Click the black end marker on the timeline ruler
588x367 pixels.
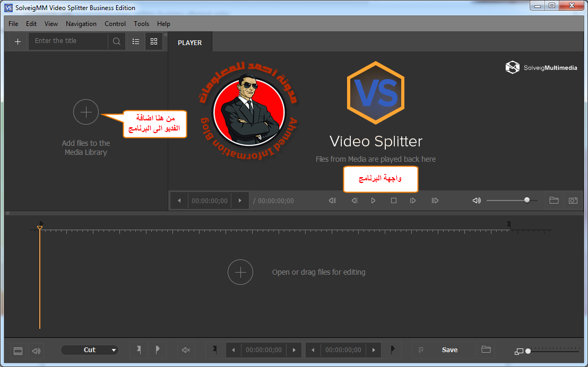pos(509,224)
